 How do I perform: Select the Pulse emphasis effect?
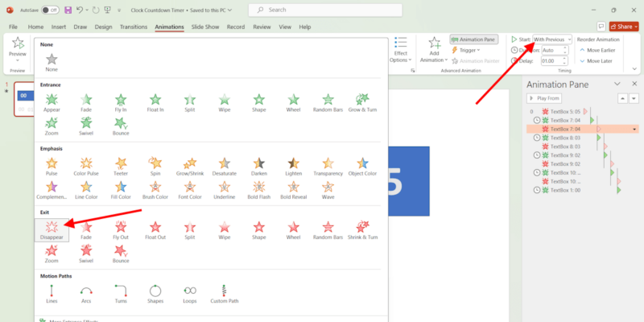pos(52,167)
